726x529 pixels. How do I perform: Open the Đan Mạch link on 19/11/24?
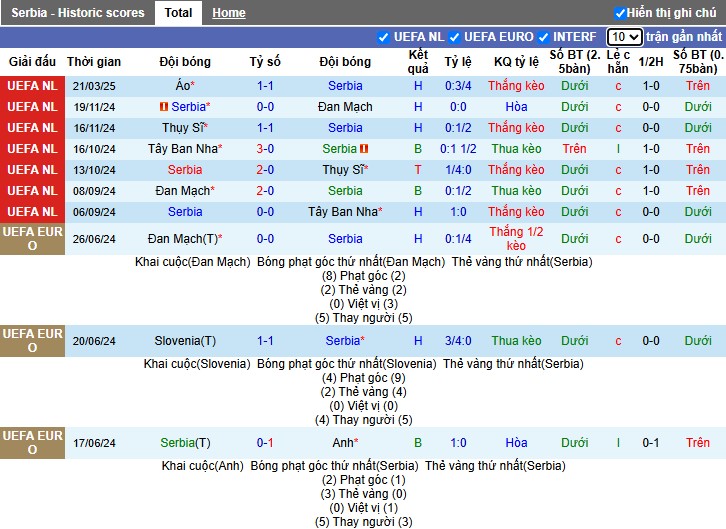point(345,107)
